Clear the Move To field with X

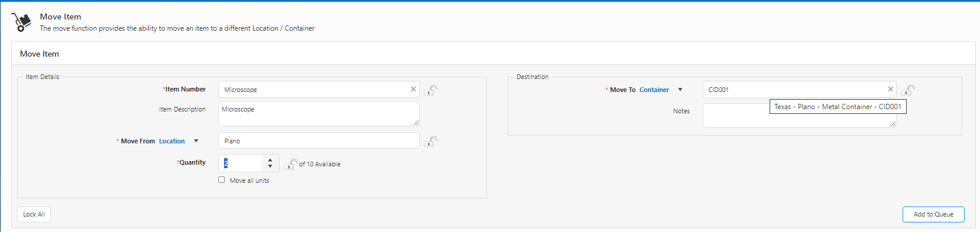890,89
